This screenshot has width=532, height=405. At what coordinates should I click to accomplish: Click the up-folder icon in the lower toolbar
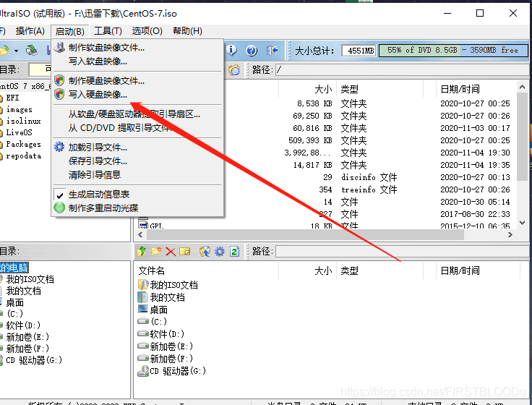[x=142, y=252]
